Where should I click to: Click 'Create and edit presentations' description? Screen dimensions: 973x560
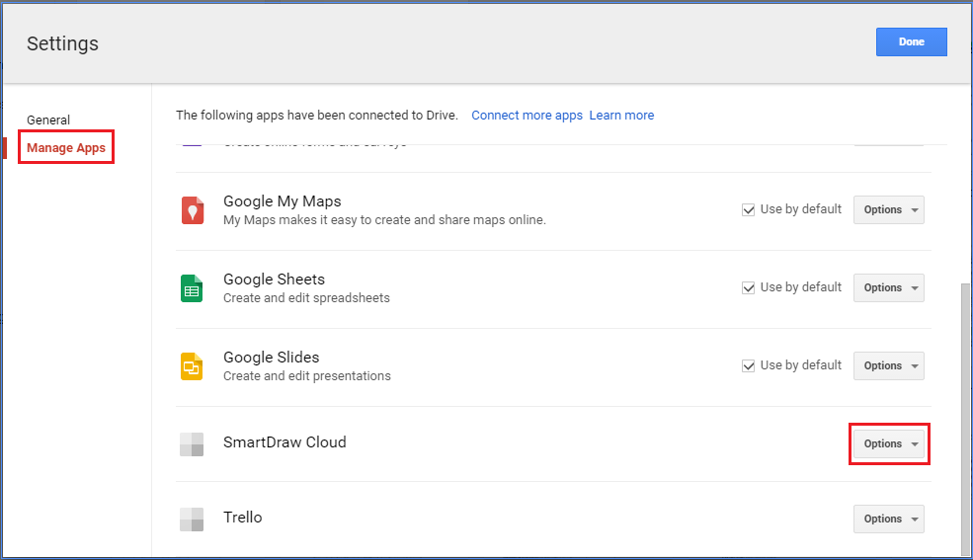(x=307, y=376)
